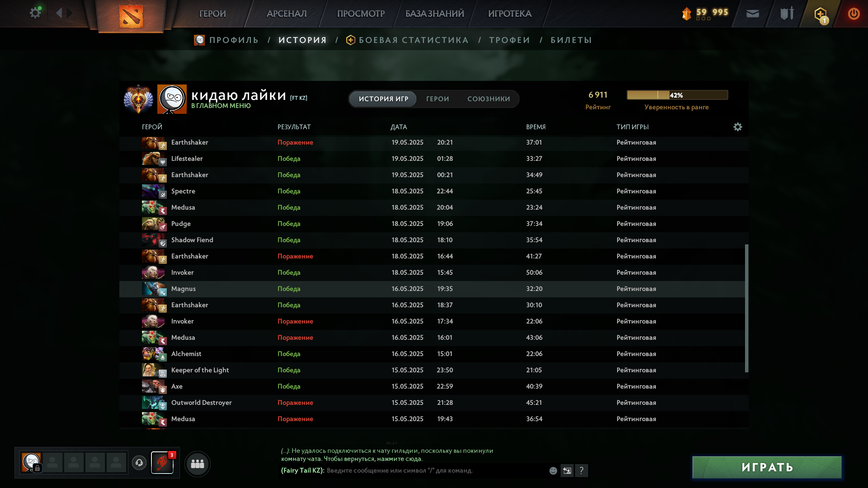This screenshot has height=488, width=868.
Task: Open the chat emoticon picker
Action: point(553,471)
